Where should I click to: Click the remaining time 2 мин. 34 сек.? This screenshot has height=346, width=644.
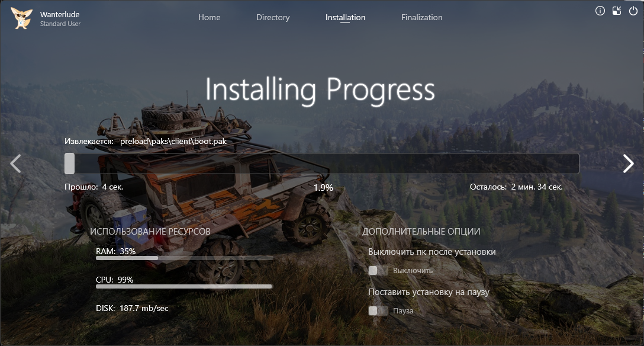pos(537,187)
